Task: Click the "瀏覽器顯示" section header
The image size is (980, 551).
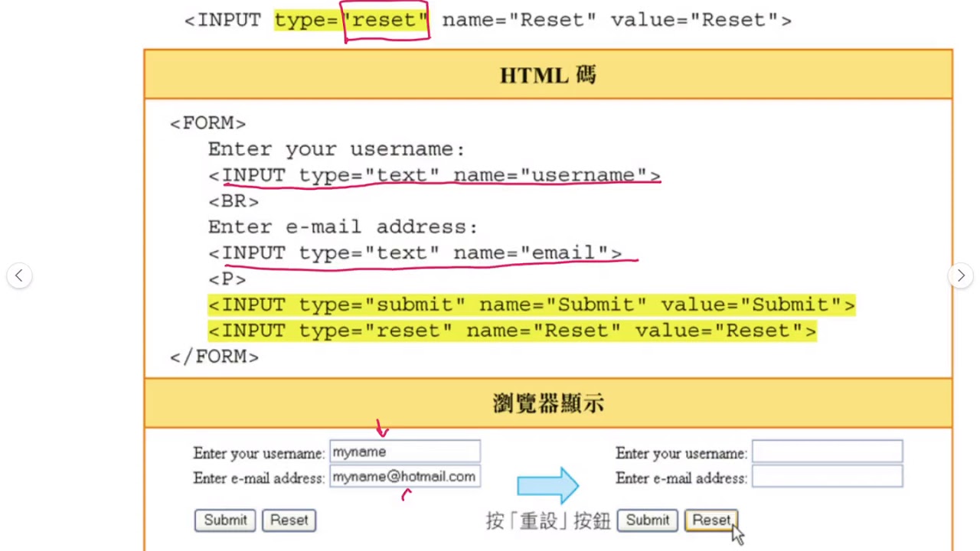Action: 547,403
